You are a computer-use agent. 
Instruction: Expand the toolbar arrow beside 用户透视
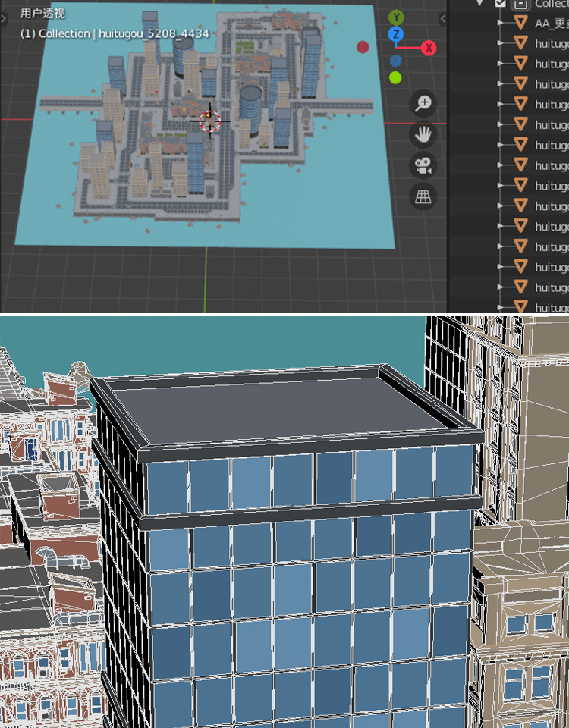(x=3, y=18)
